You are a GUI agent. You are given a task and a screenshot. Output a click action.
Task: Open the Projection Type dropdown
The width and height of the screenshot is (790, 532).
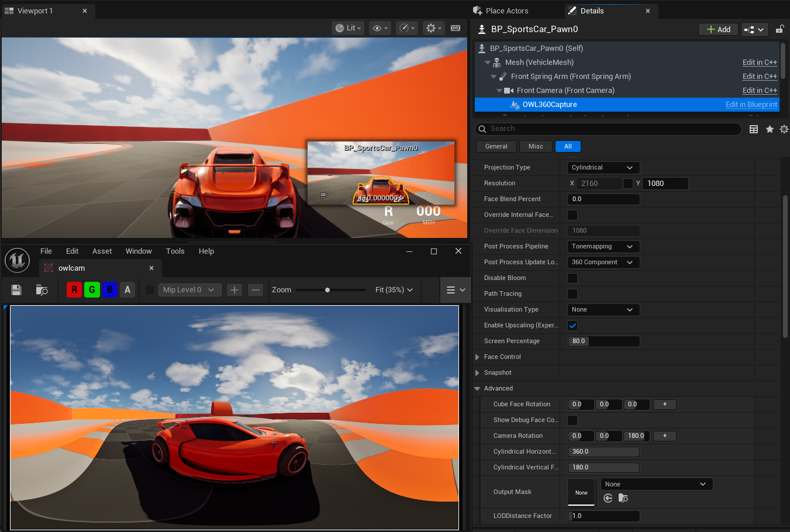(603, 168)
